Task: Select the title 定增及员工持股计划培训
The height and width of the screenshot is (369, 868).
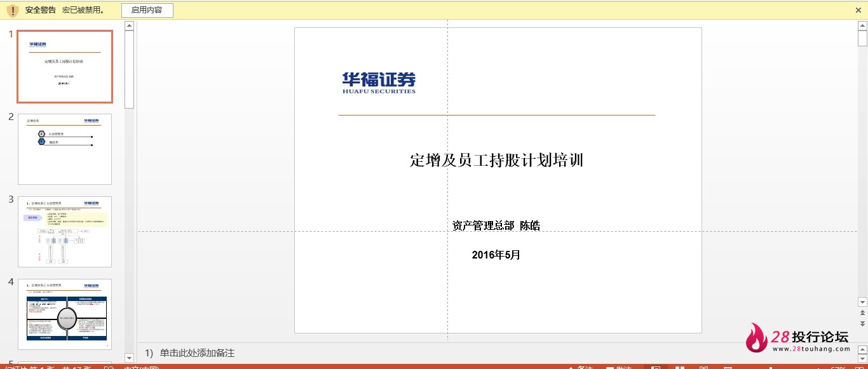Action: click(x=497, y=160)
